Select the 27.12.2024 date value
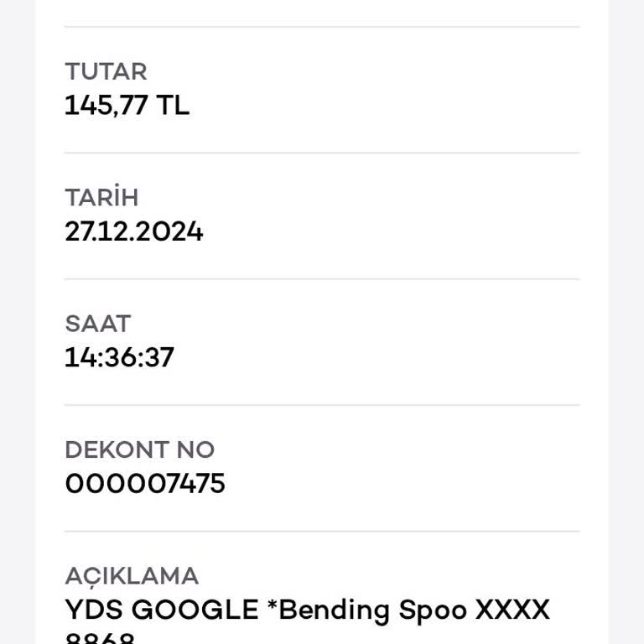Image resolution: width=644 pixels, height=644 pixels. (133, 231)
